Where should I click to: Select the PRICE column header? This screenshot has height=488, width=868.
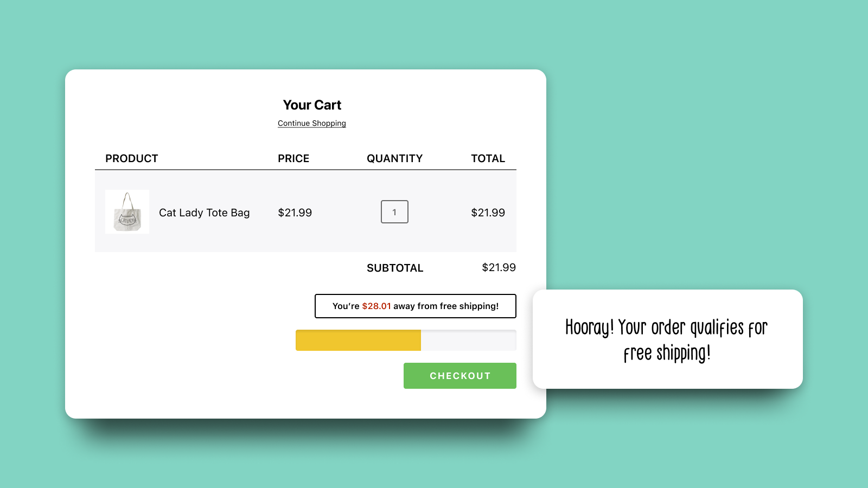click(293, 158)
